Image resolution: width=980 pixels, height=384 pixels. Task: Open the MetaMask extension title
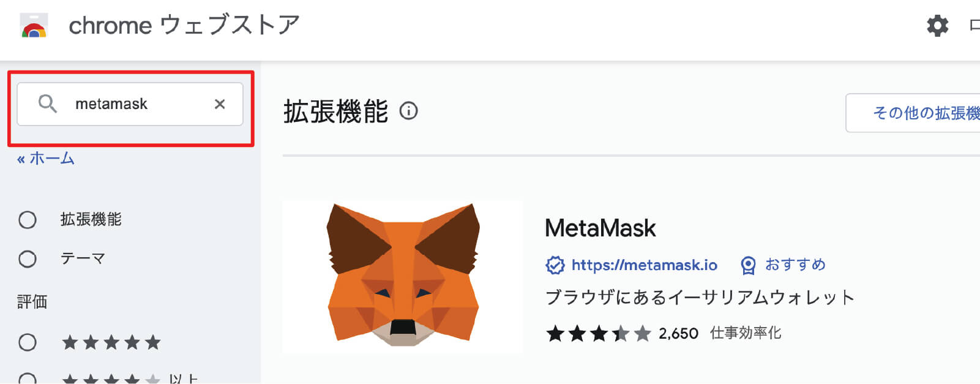pyautogui.click(x=600, y=228)
